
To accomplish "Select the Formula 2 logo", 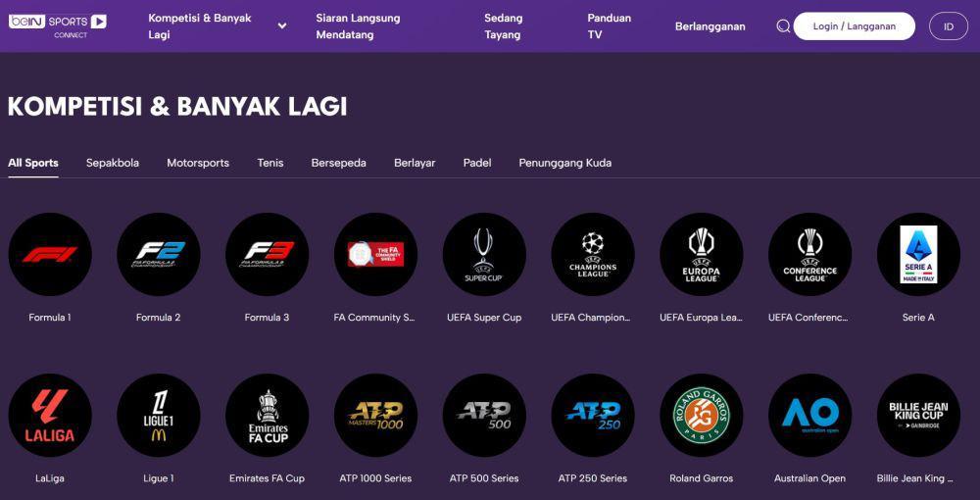I will [159, 254].
